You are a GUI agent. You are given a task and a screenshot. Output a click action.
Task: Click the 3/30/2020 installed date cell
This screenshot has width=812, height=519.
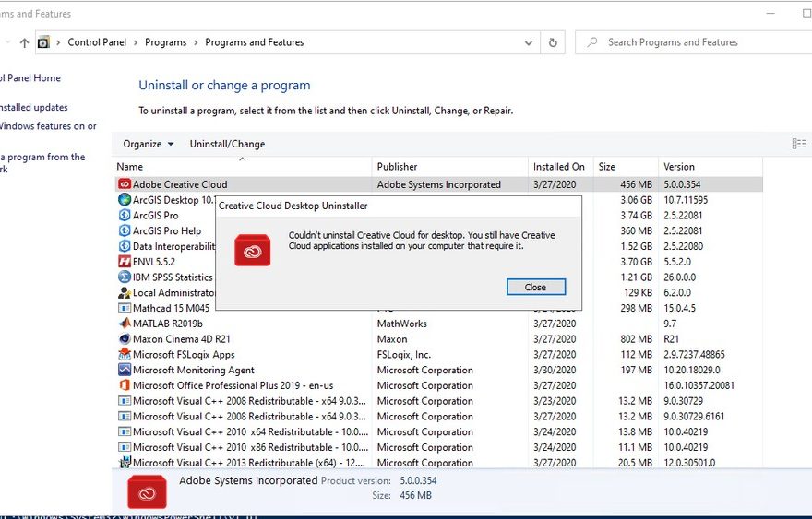tap(555, 370)
